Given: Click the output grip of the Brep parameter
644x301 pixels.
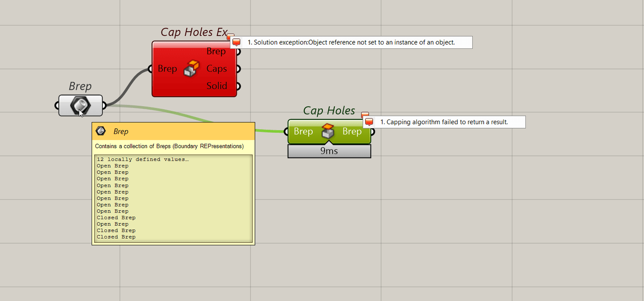Looking at the screenshot, I should point(104,105).
